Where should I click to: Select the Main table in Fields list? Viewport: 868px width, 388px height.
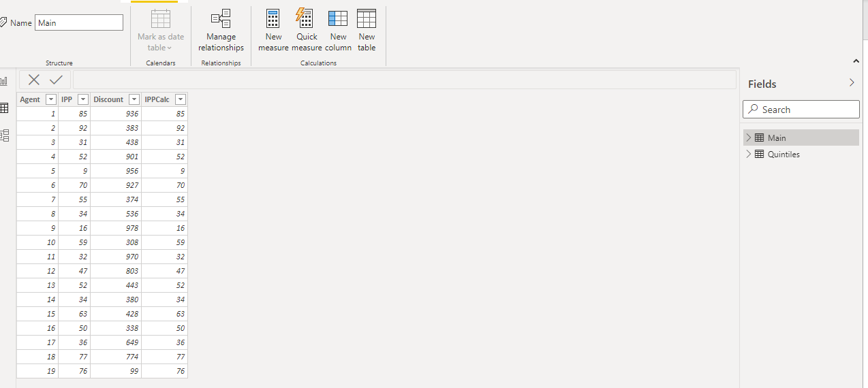point(801,138)
